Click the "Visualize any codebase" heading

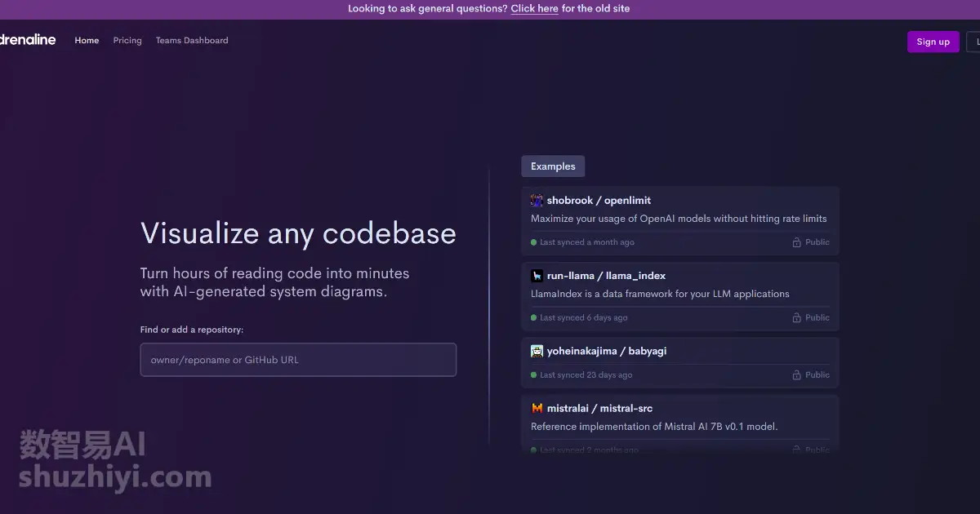tap(298, 233)
